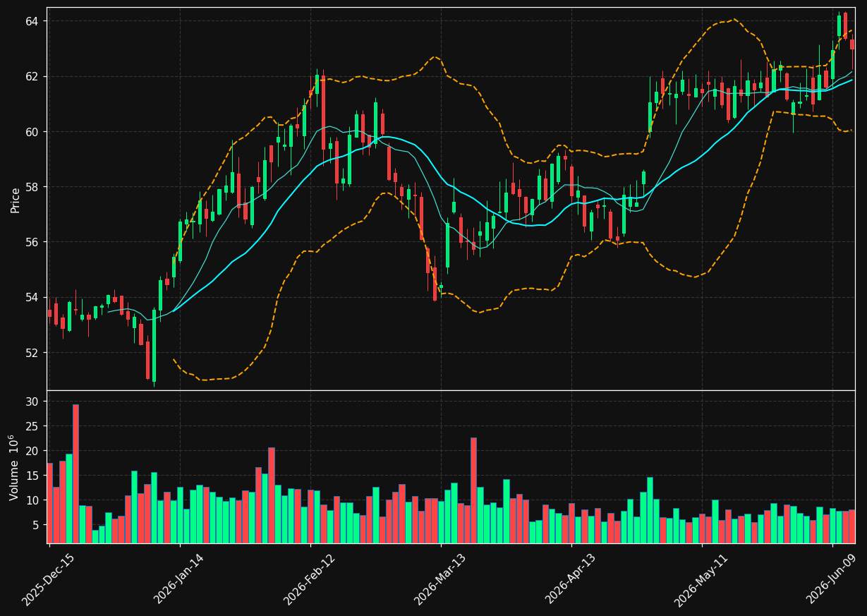The image size is (867, 616).
Task: Click the 15 volume tick label
Action: [33, 476]
